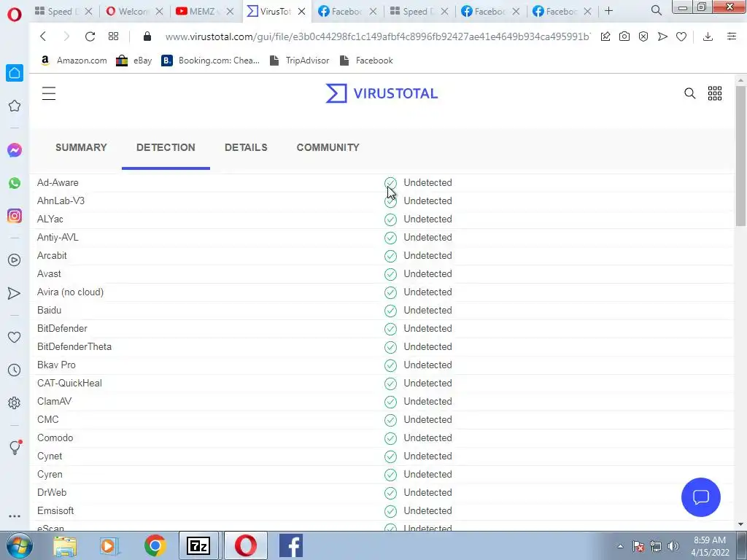This screenshot has height=560, width=747.
Task: Add page to bookmarks heart icon
Action: (681, 36)
